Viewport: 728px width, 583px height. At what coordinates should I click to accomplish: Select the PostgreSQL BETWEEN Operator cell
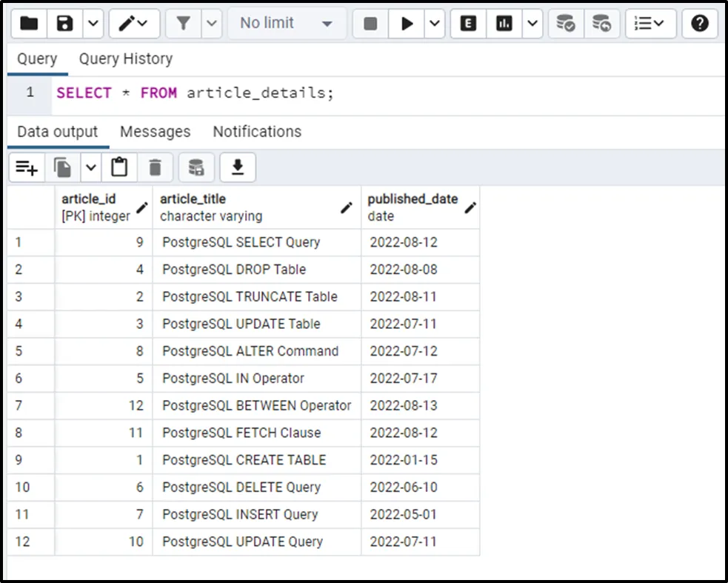[256, 406]
